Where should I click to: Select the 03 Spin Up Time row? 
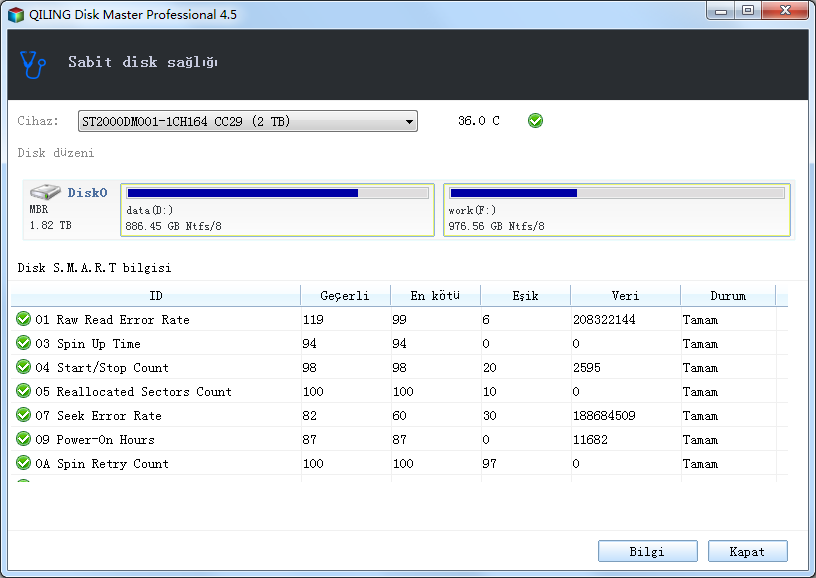399,343
